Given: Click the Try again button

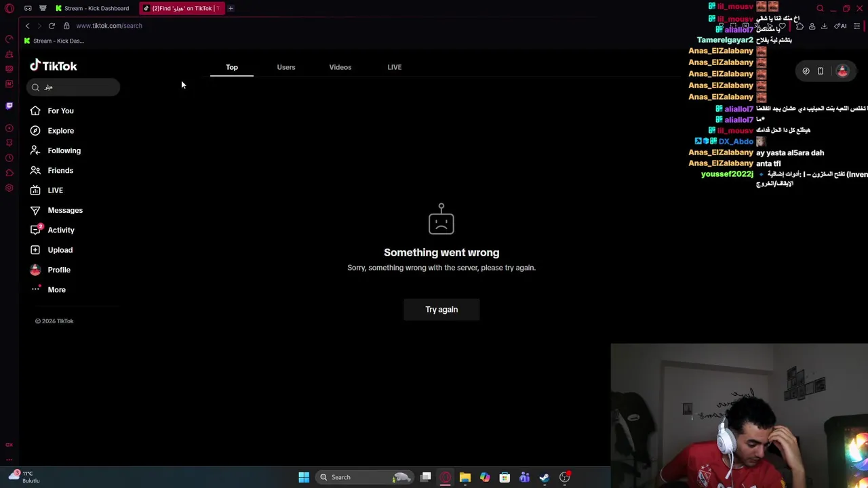Looking at the screenshot, I should click(441, 309).
